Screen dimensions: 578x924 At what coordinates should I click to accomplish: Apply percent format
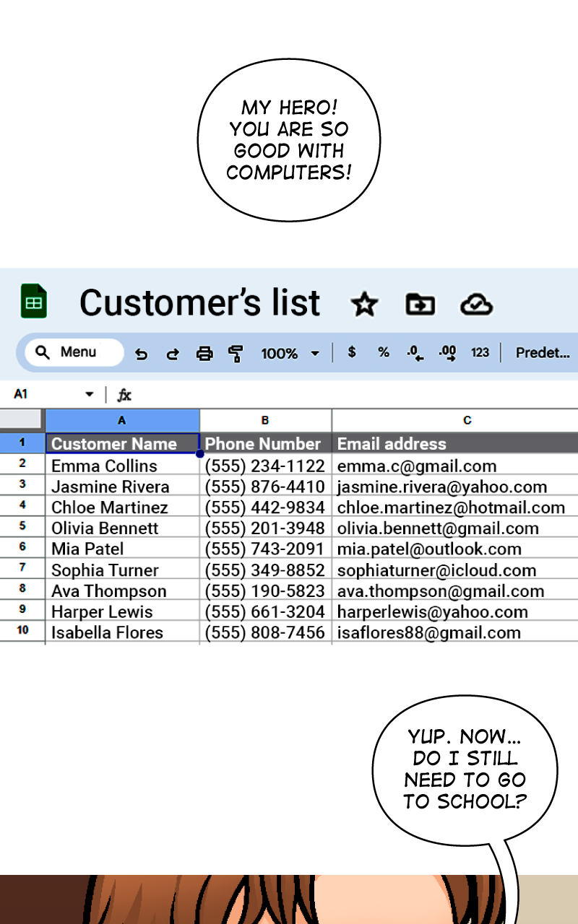[x=384, y=352]
